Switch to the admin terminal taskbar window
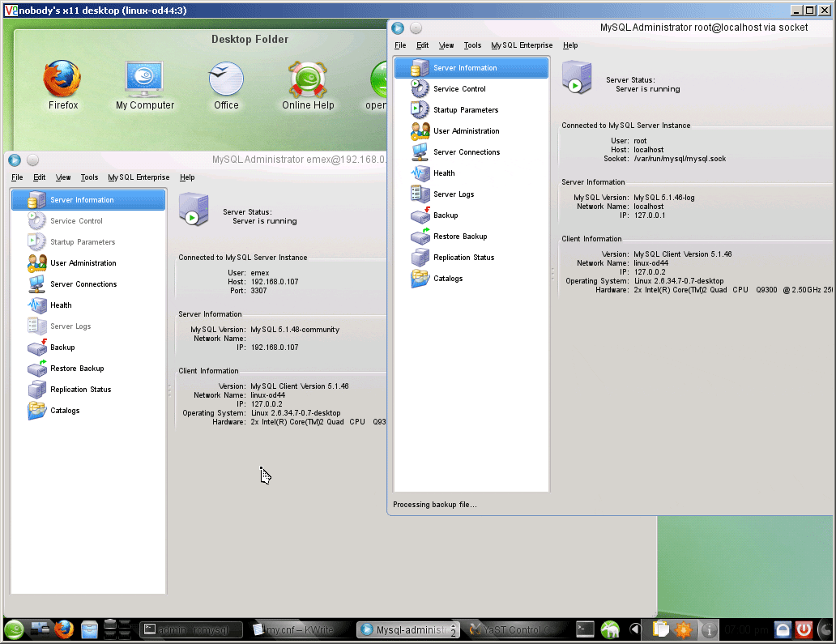This screenshot has height=644, width=836. [191, 629]
